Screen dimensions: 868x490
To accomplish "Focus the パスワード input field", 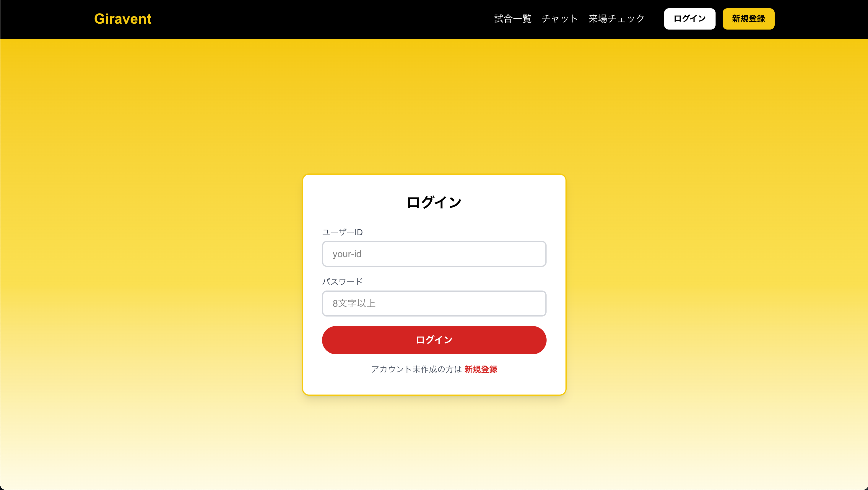I will coord(434,303).
